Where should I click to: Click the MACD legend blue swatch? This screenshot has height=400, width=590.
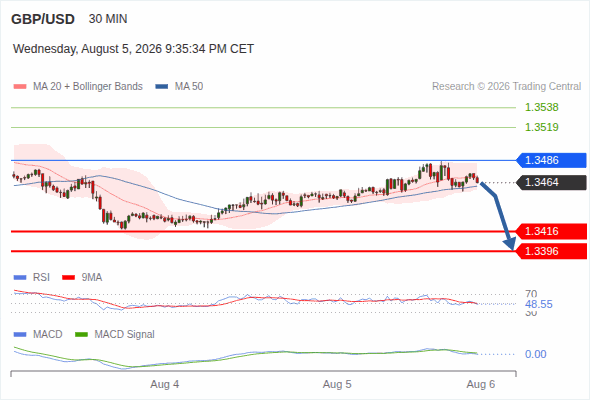click(20, 335)
